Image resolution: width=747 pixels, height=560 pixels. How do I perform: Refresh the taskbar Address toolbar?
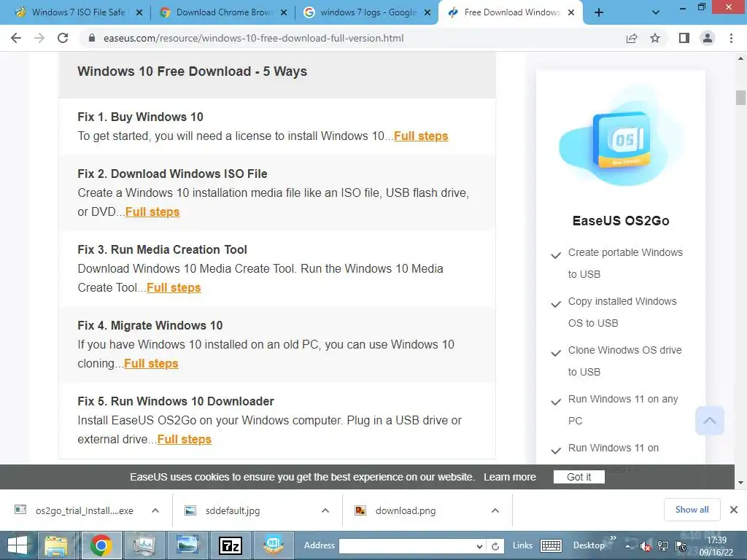pyautogui.click(x=495, y=546)
